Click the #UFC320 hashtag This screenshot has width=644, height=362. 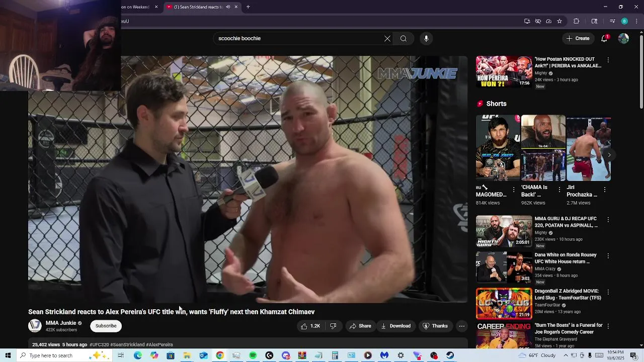(99, 345)
